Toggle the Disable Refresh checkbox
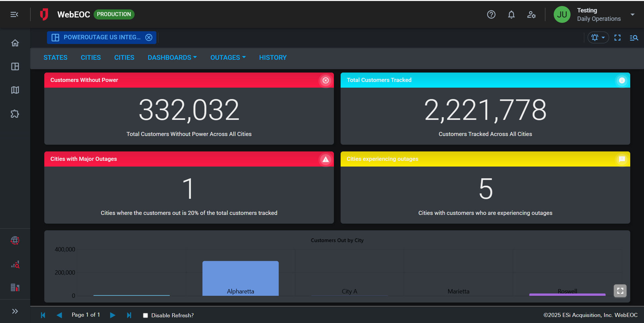Image resolution: width=644 pixels, height=323 pixels. [146, 315]
